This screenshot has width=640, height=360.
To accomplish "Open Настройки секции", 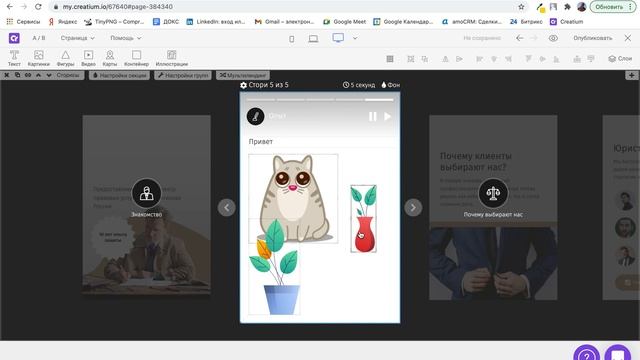I will tap(119, 75).
